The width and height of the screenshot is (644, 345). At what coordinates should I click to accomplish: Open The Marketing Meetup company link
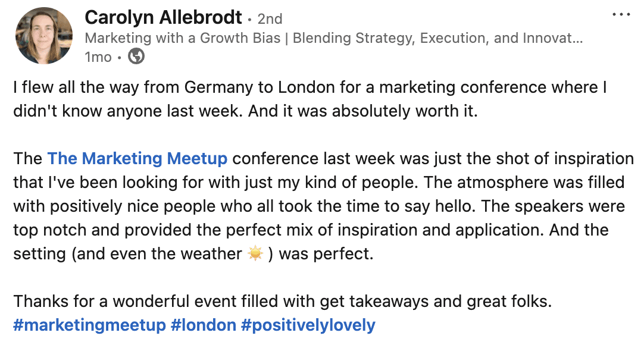click(x=137, y=158)
